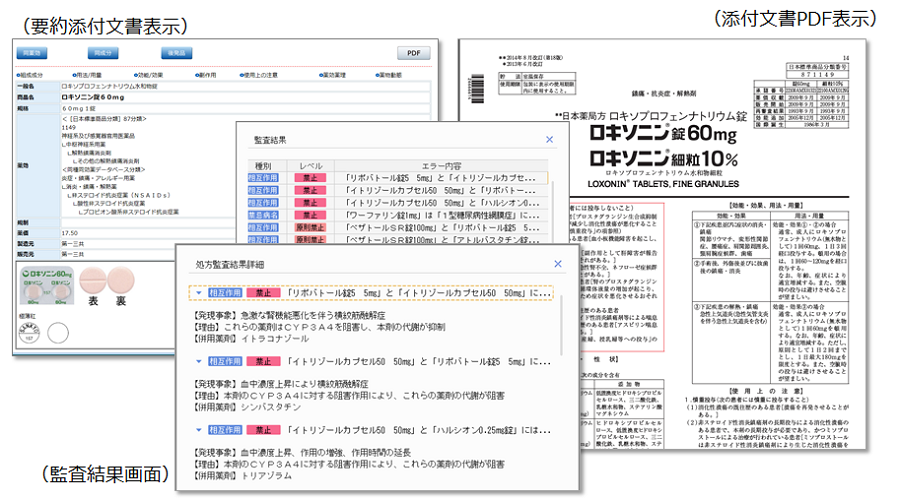Image resolution: width=900 pixels, height=500 pixels.
Task: Close the 監査結果 dialog with X icon
Action: 548,140
